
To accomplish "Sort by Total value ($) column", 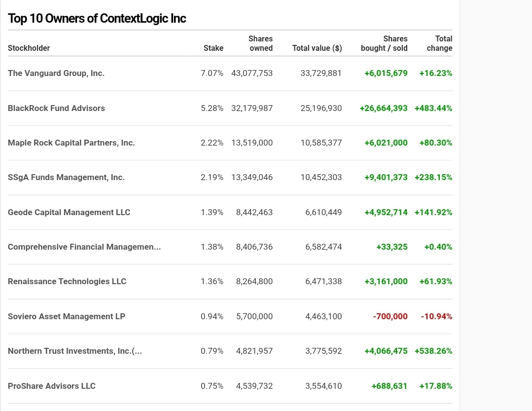I will 317,48.
